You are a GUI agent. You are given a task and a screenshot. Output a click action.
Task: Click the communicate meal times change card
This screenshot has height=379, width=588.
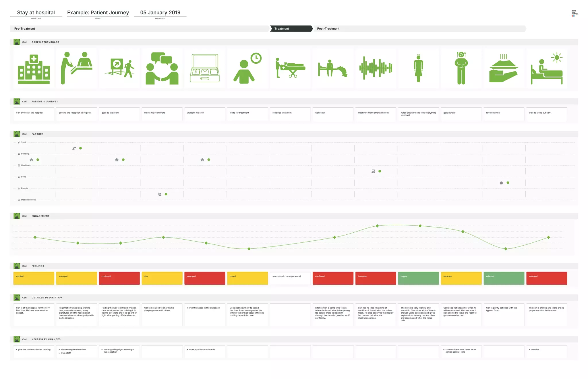(461, 351)
